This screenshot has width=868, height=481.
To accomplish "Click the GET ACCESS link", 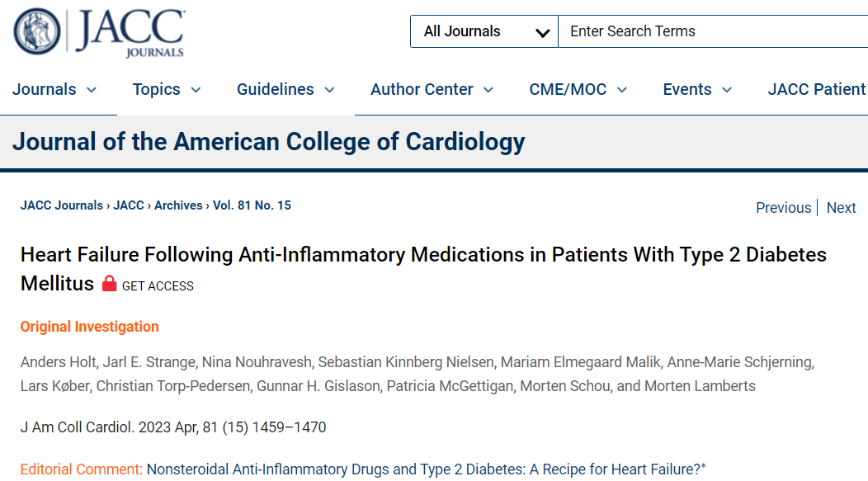I will point(158,286).
